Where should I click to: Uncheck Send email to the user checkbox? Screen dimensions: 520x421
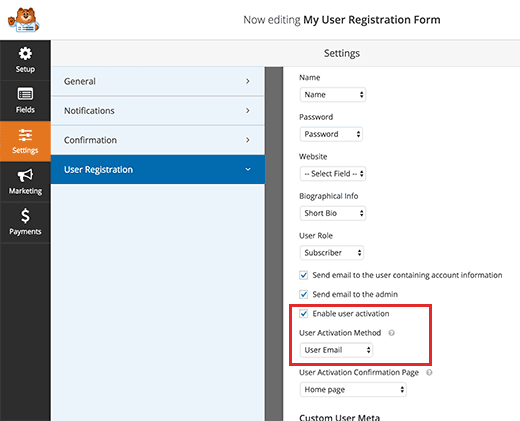303,275
